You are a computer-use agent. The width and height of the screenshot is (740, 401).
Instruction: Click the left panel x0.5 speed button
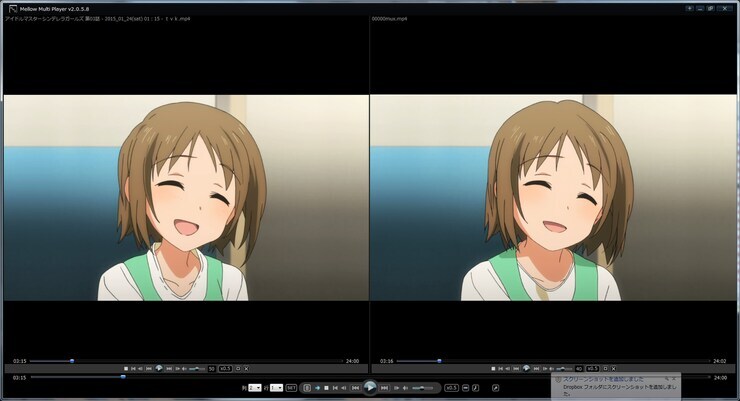coord(225,368)
